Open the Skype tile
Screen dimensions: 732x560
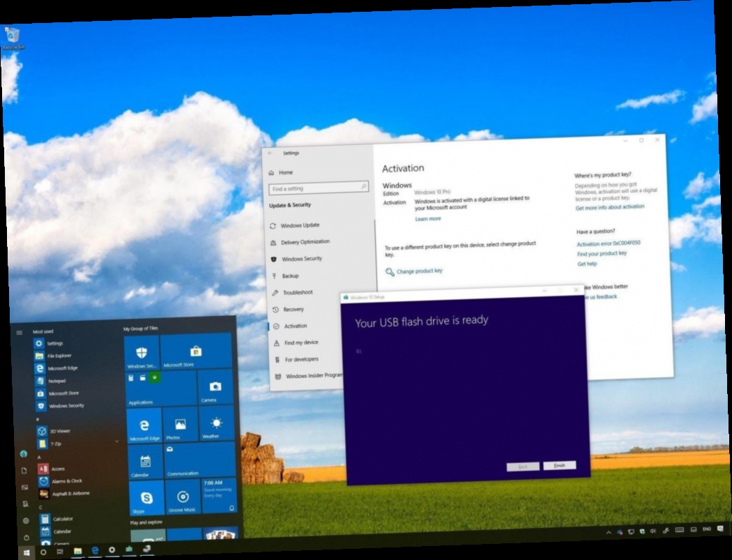point(146,499)
